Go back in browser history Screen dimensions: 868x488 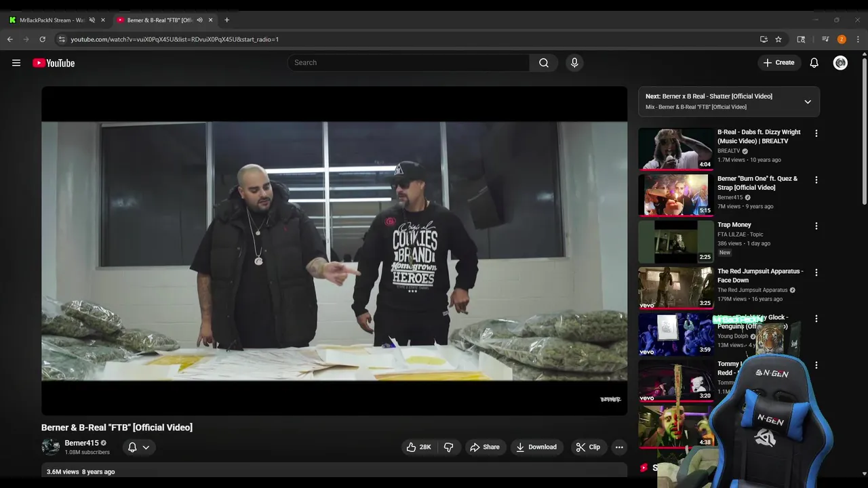point(10,39)
